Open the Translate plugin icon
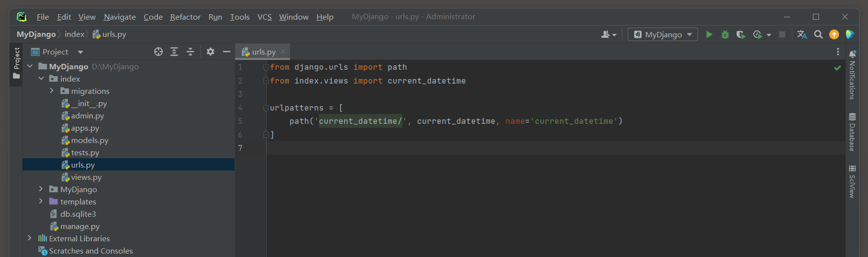 point(802,34)
